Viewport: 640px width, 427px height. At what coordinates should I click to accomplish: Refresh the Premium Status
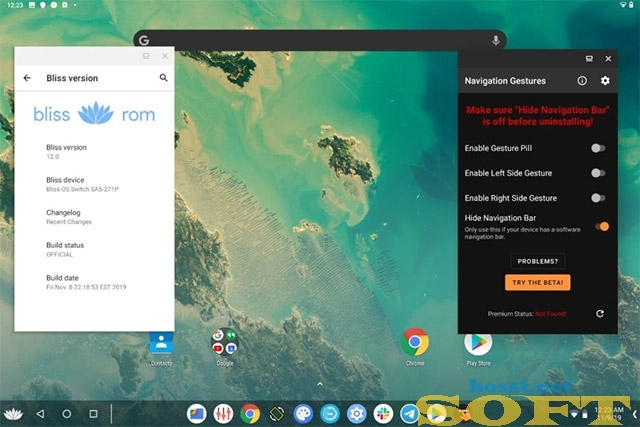pos(600,314)
